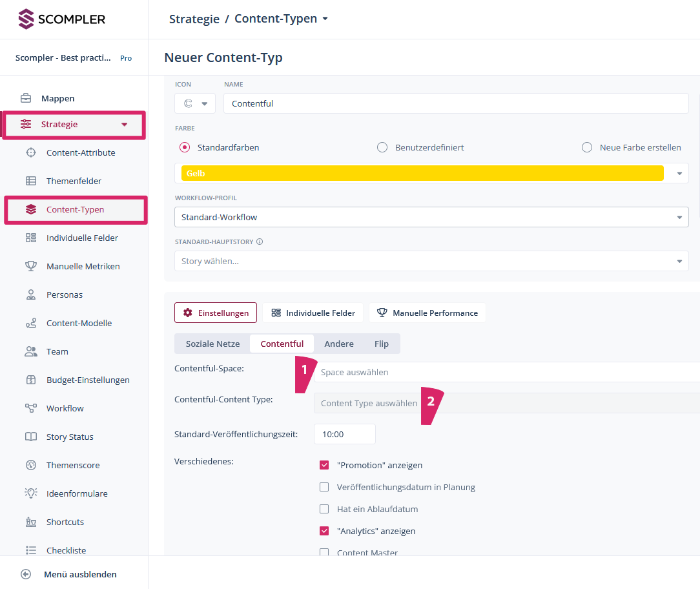
Task: Click the Mappen briefcase icon
Action: (26, 99)
